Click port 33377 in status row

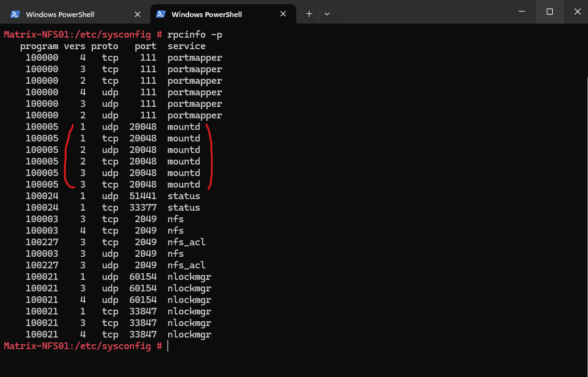tap(143, 208)
